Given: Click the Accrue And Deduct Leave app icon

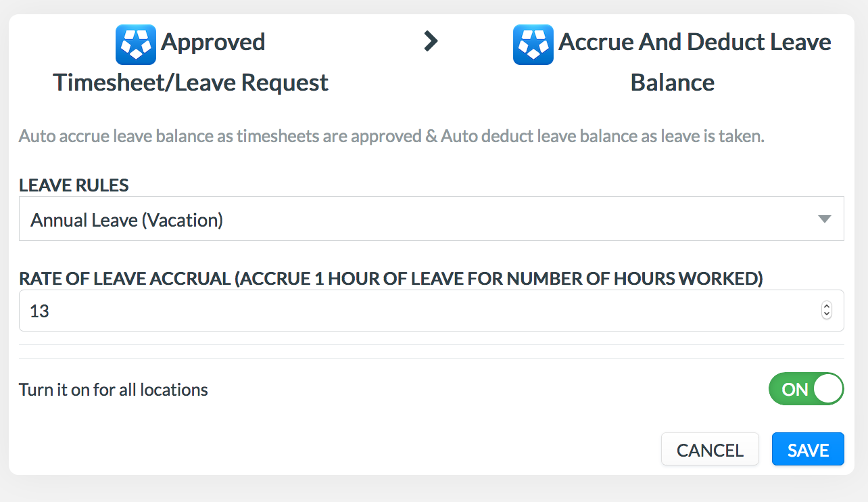Looking at the screenshot, I should coord(533,45).
